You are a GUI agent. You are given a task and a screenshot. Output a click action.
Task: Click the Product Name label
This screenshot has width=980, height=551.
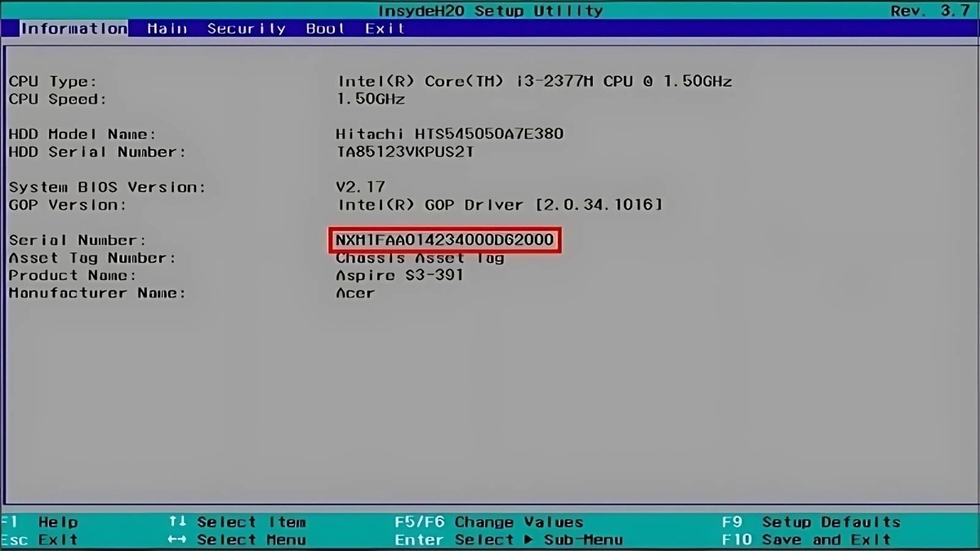(72, 275)
